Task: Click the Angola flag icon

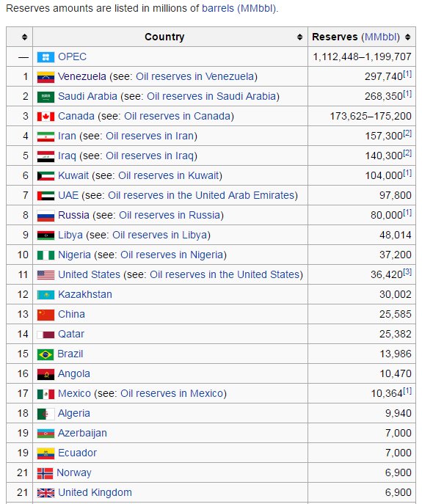Action: tap(46, 374)
